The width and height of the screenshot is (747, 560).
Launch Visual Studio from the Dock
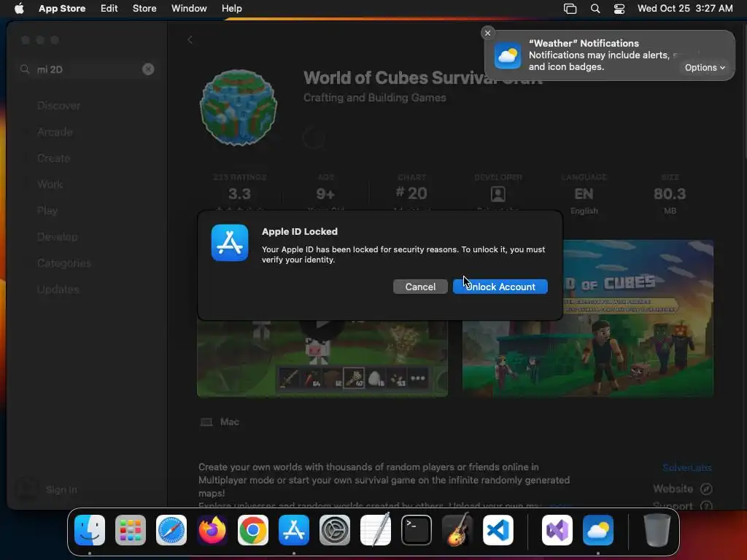click(557, 530)
